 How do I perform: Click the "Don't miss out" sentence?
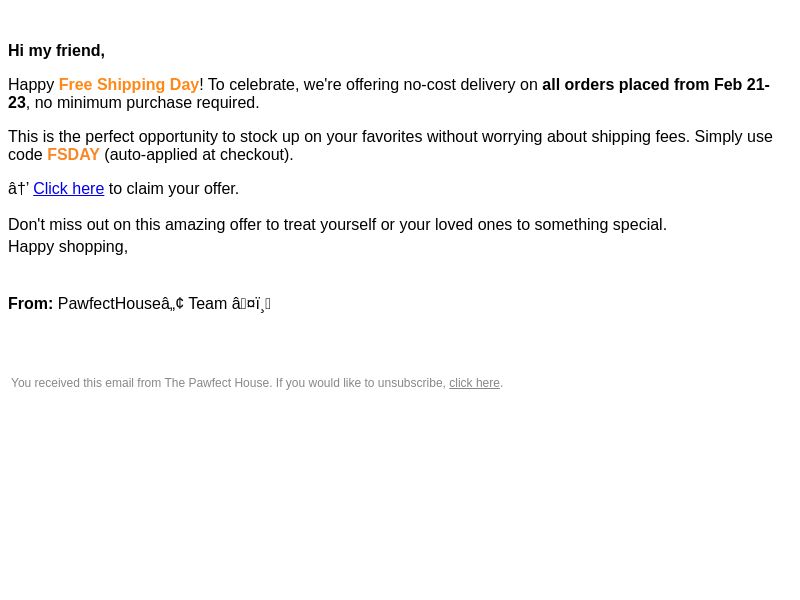[x=337, y=225]
